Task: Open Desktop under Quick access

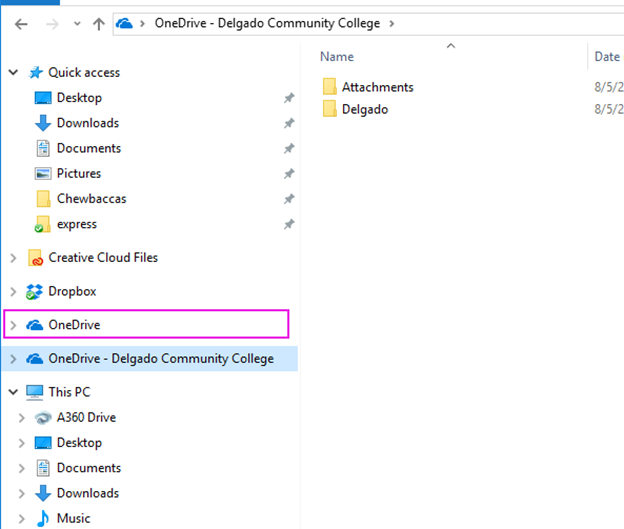Action: [x=79, y=98]
